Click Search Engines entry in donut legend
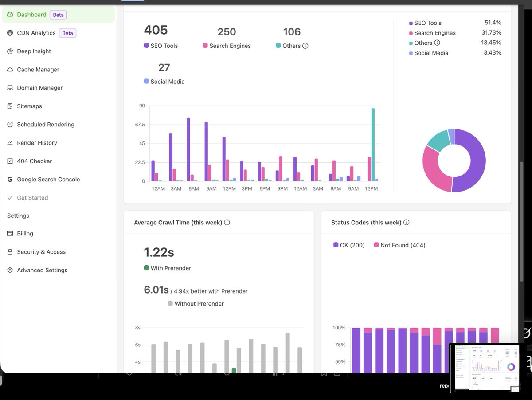This screenshot has height=400, width=532. 432,33
